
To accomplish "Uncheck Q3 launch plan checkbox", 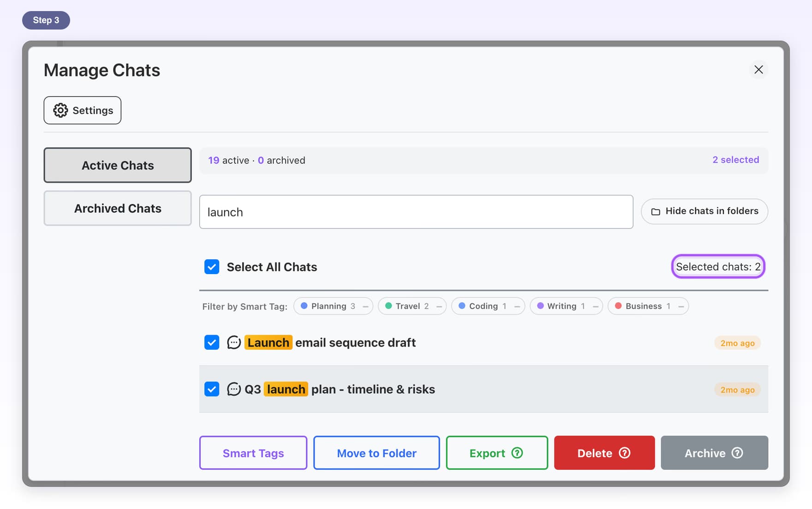I will coord(212,389).
